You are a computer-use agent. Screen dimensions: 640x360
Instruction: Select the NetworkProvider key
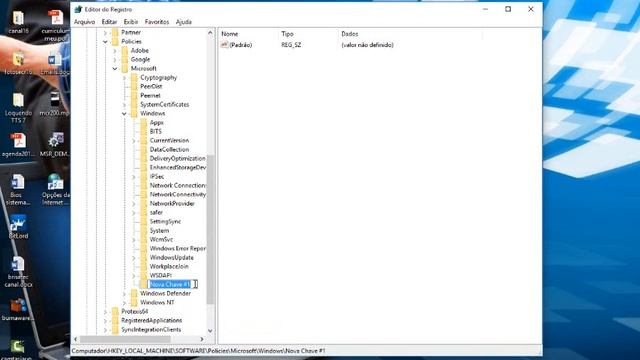pos(172,204)
